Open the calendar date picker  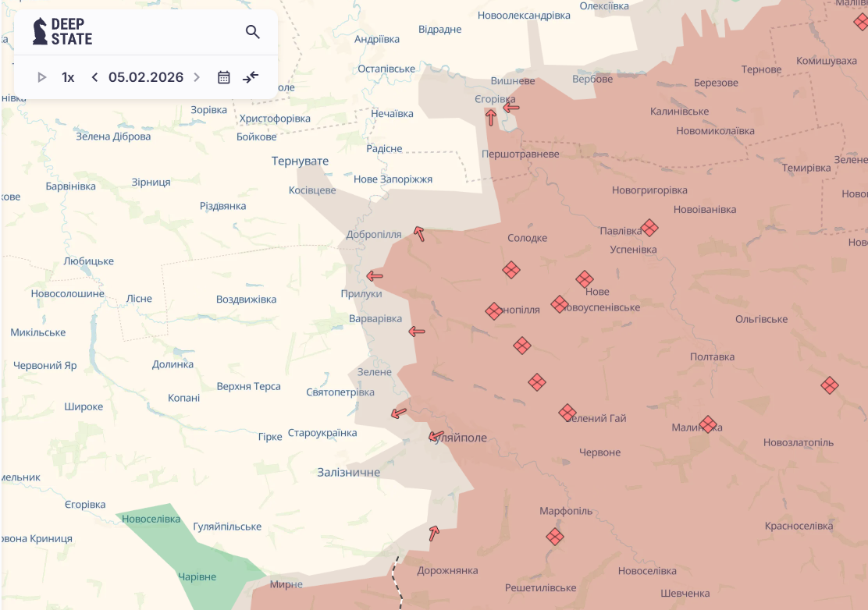[x=224, y=77]
